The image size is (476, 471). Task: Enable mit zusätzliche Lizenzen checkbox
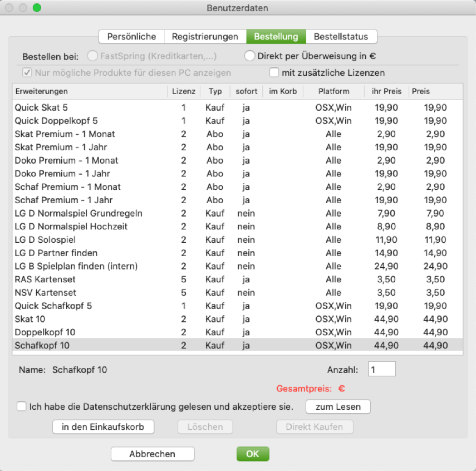[x=274, y=72]
